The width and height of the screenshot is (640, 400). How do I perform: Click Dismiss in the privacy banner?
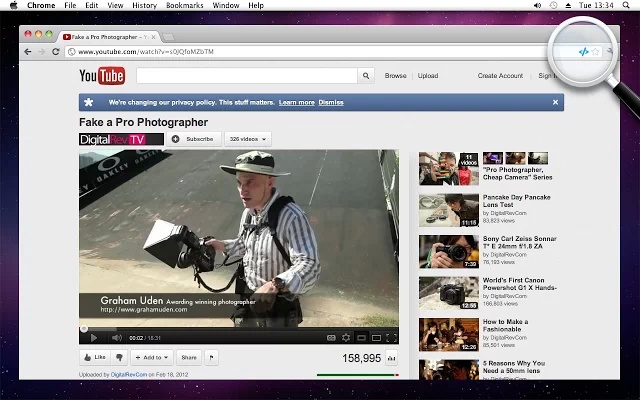tap(331, 102)
